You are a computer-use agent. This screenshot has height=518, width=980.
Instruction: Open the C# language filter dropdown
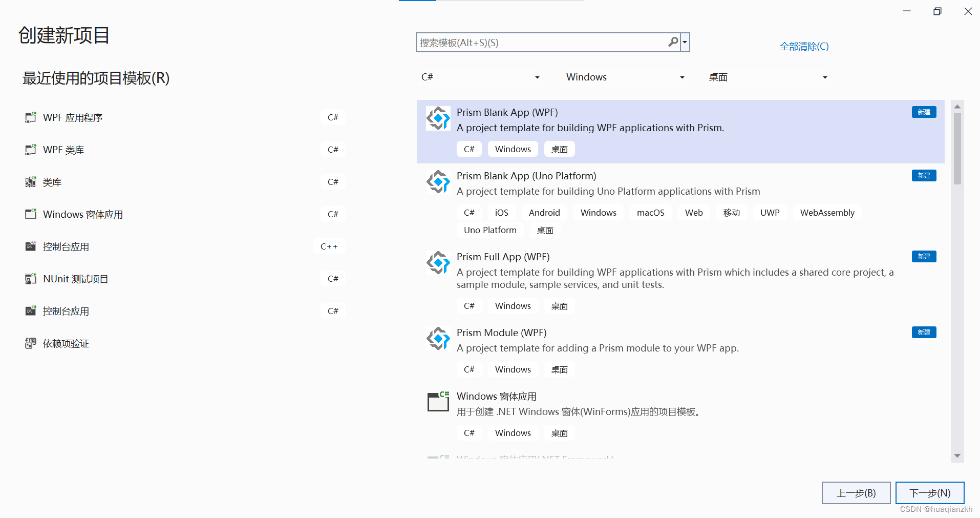coord(480,77)
